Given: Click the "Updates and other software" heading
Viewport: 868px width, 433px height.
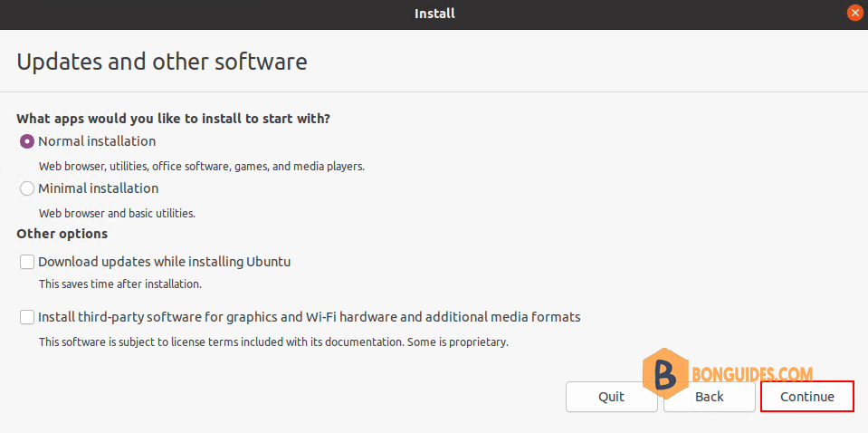Looking at the screenshot, I should click(162, 62).
